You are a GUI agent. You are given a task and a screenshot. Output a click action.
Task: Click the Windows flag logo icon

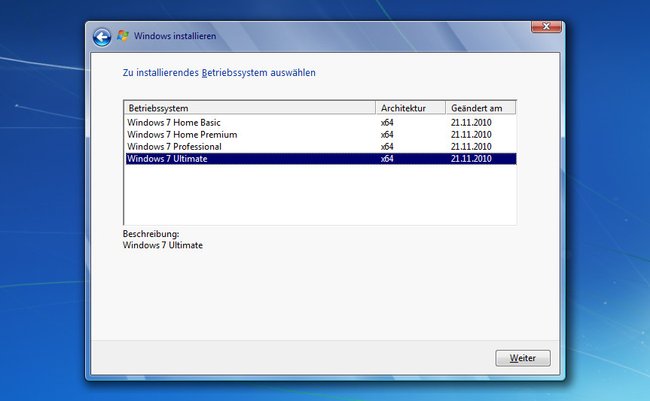tap(122, 36)
